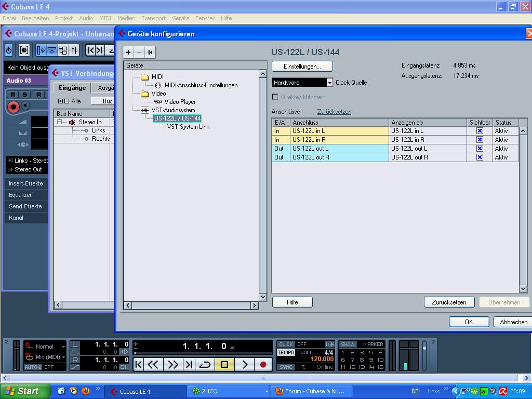Toggle visibility checkbox for US-122L in L

[x=480, y=130]
